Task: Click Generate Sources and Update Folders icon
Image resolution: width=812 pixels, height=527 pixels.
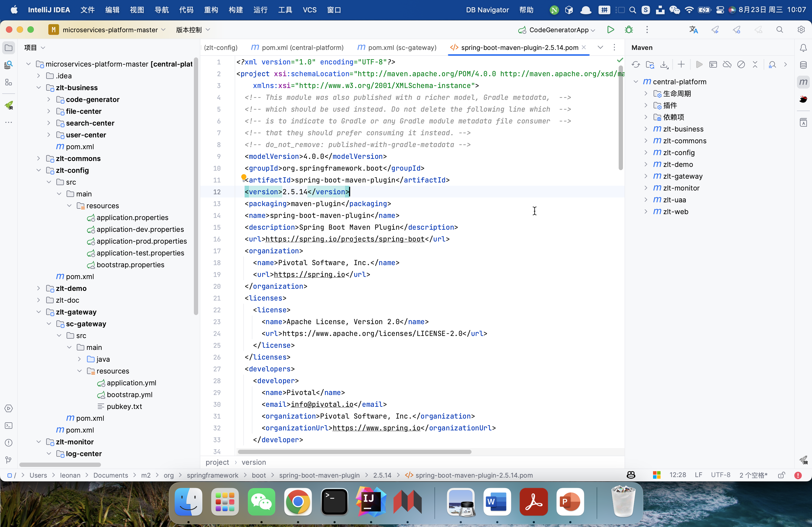Action: pos(650,64)
